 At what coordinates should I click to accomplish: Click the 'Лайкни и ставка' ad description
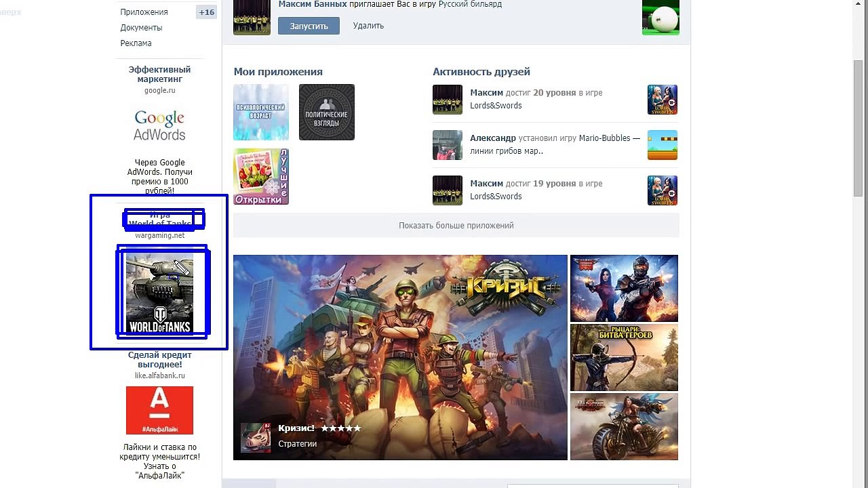[160, 462]
